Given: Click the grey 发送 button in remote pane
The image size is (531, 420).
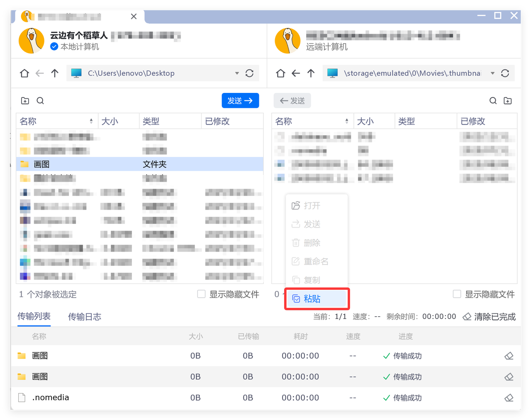Looking at the screenshot, I should click(292, 101).
